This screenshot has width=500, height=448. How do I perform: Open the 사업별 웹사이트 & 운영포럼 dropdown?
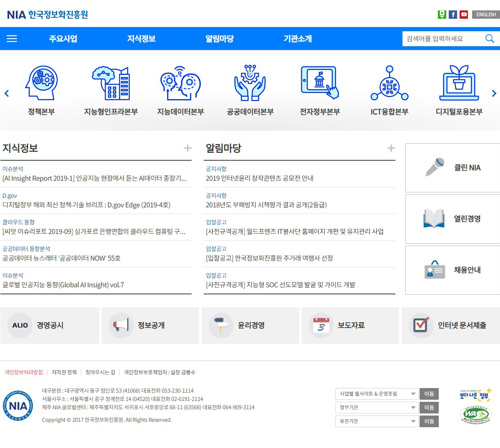(x=377, y=394)
